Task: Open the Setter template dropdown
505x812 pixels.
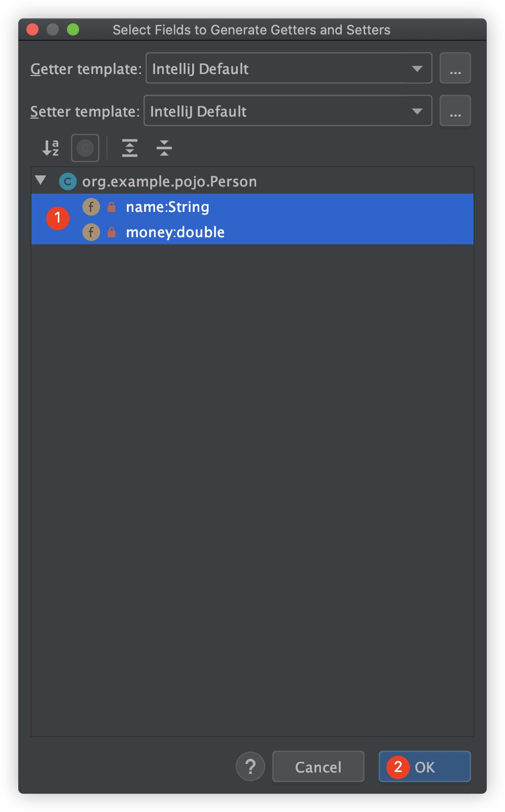Action: point(287,111)
